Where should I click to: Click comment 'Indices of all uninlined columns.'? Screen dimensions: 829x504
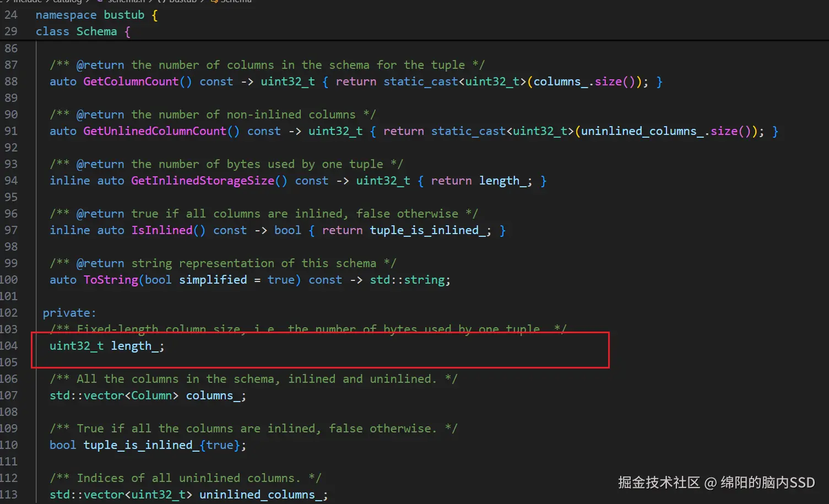[x=189, y=478]
